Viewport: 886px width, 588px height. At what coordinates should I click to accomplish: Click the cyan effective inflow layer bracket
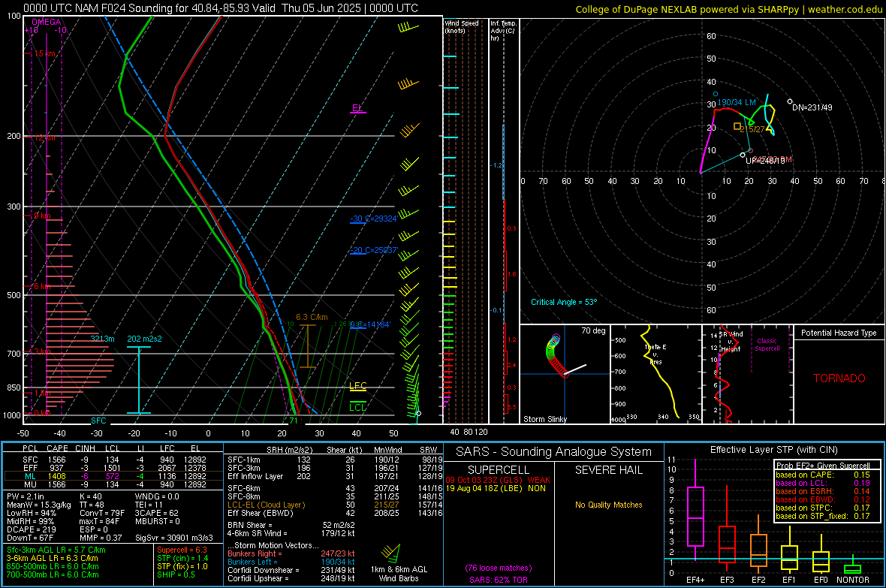pyautogui.click(x=138, y=380)
